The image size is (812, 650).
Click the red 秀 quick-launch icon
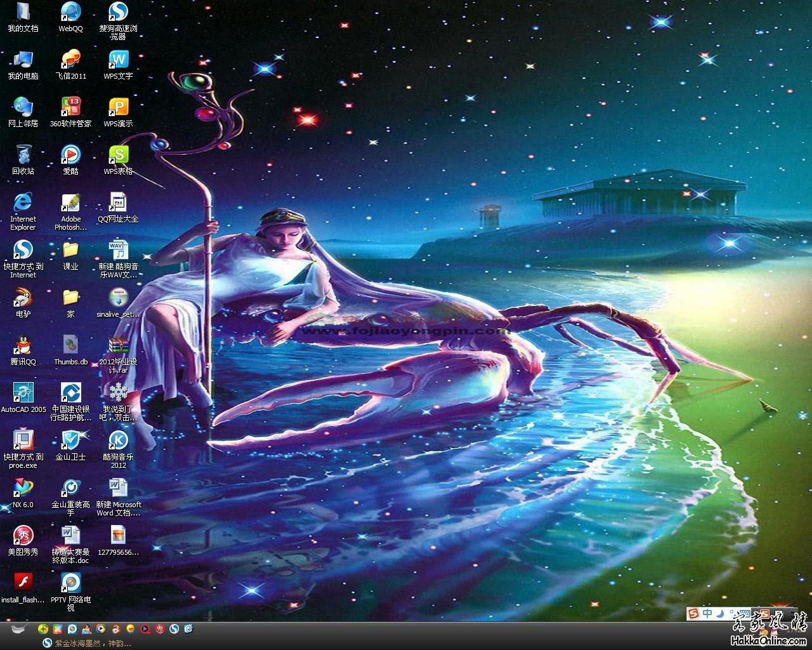(x=160, y=629)
